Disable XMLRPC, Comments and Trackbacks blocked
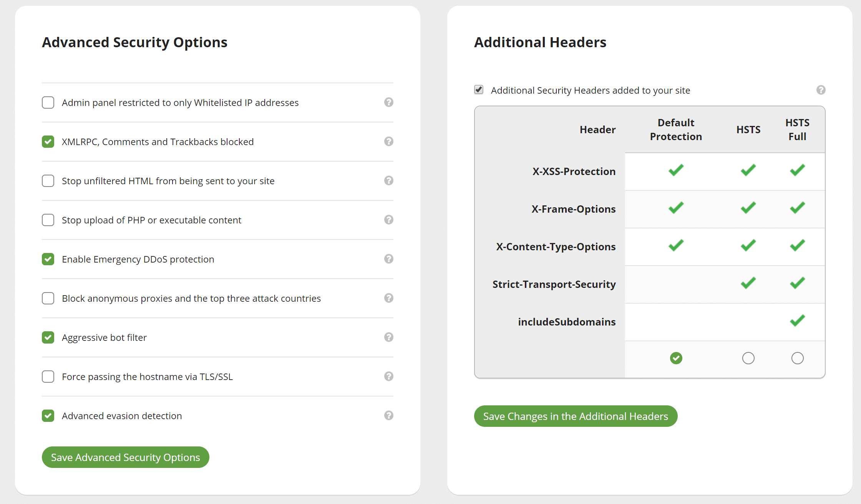The height and width of the screenshot is (504, 861). pyautogui.click(x=47, y=142)
